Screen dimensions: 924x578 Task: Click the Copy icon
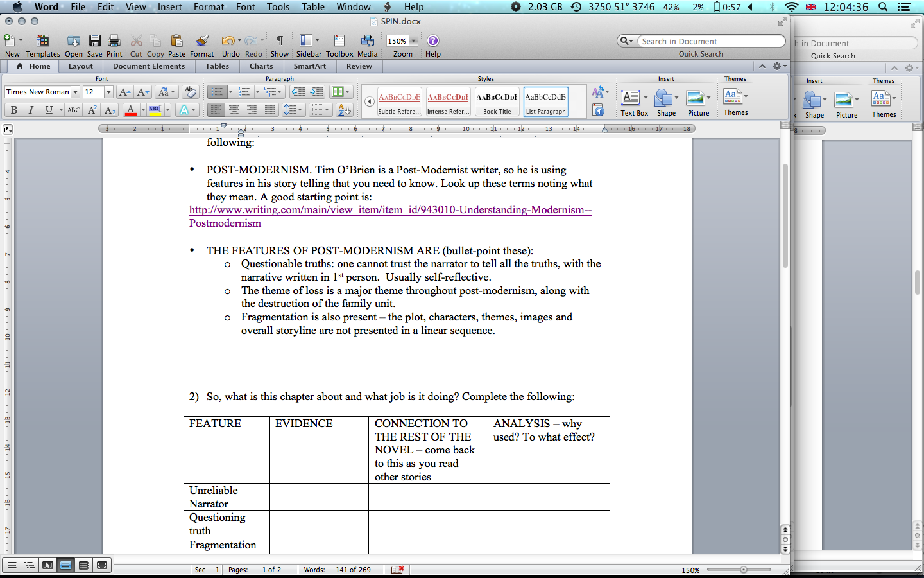[155, 41]
